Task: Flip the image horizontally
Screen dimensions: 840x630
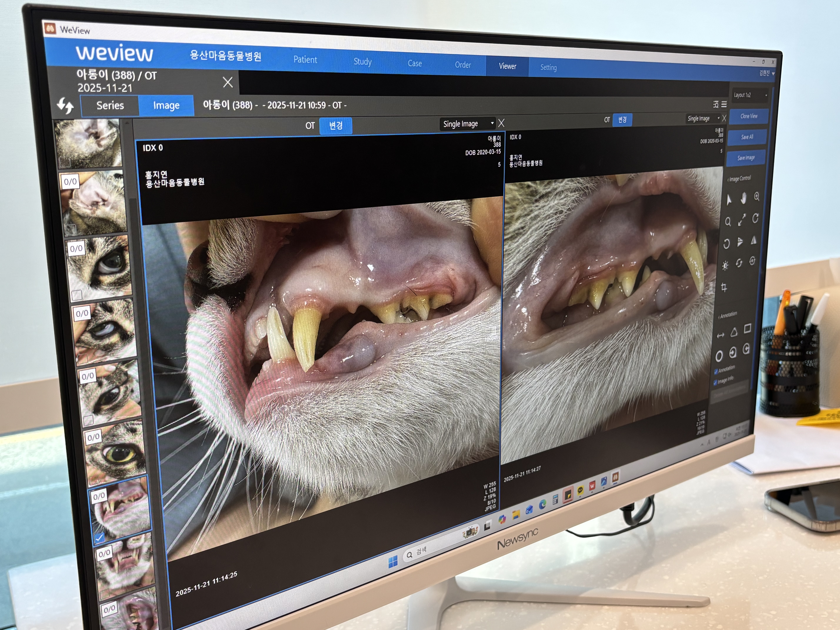Action: pos(754,240)
